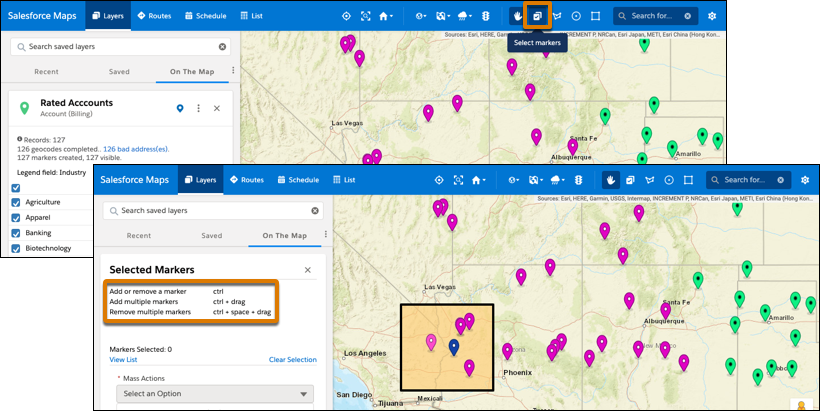The width and height of the screenshot is (820, 411).
Task: Click the dark blue marker inside selection box
Action: [454, 346]
